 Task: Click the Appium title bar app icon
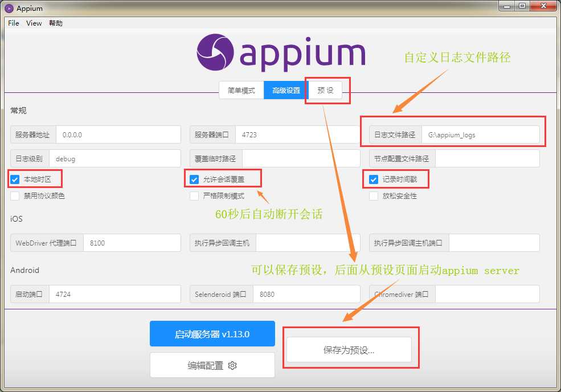pyautogui.click(x=9, y=8)
